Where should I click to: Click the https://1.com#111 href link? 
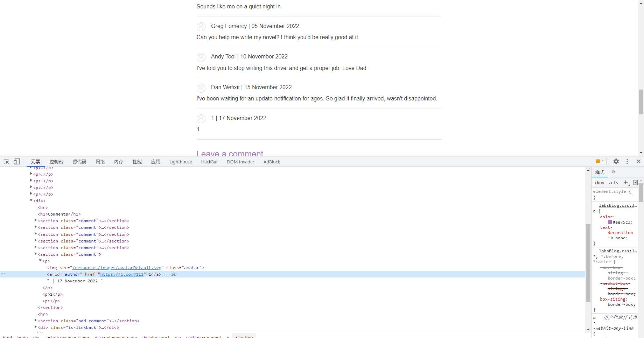tap(122, 274)
